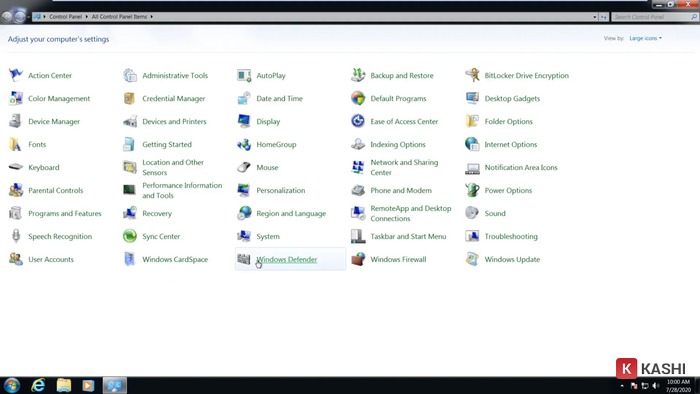Click the All Control Panel Items breadcrumb
The height and width of the screenshot is (394, 700).
point(119,17)
